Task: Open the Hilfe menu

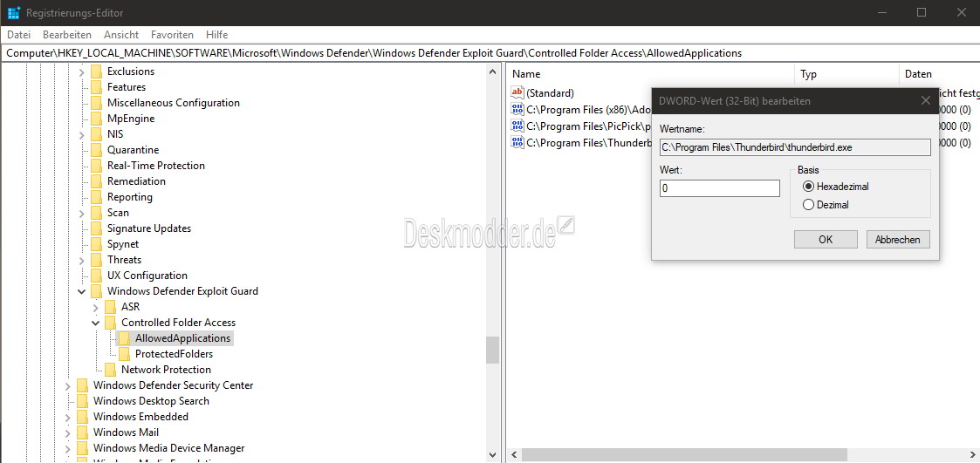Action: [x=217, y=34]
